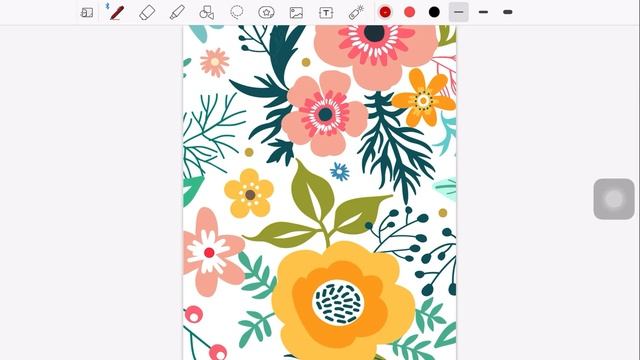Select the thickest stroke width
Viewport: 640px width, 360px height.
(x=508, y=12)
